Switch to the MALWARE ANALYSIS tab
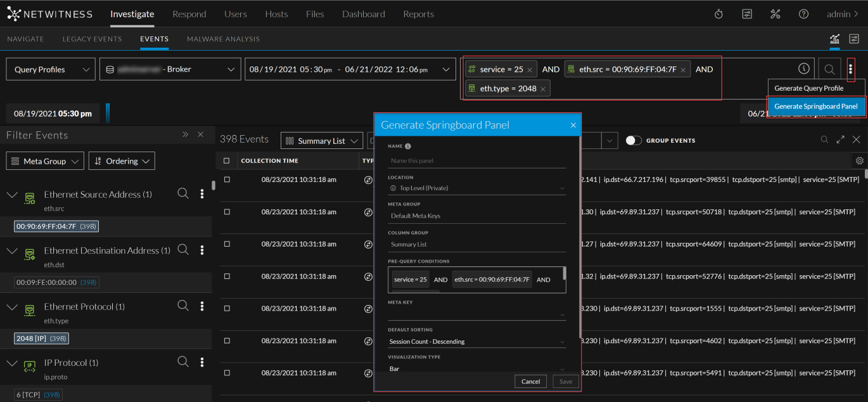 (x=223, y=39)
